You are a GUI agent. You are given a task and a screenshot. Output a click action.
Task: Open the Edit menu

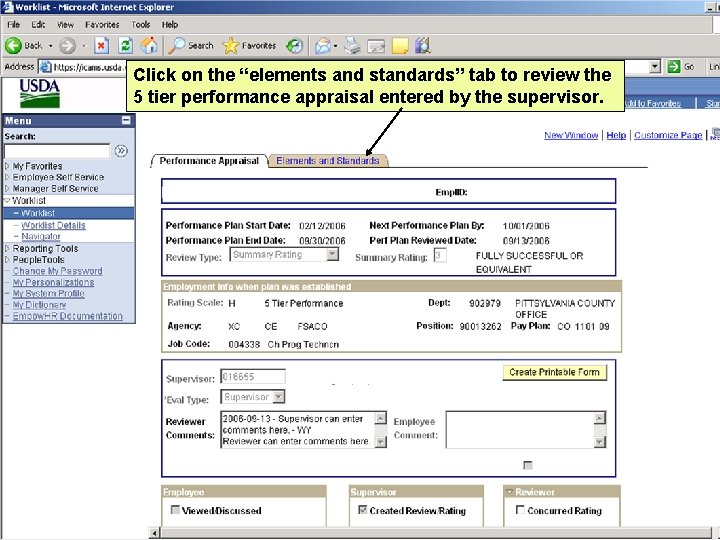39,25
